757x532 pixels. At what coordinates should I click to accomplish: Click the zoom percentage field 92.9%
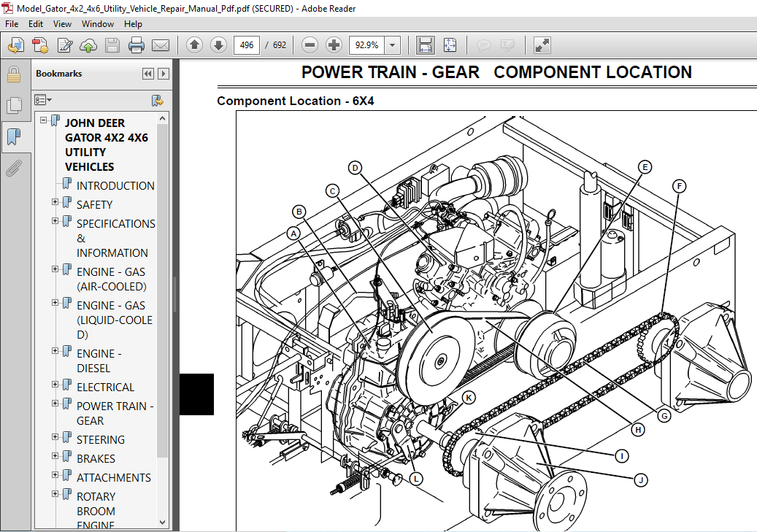point(367,45)
